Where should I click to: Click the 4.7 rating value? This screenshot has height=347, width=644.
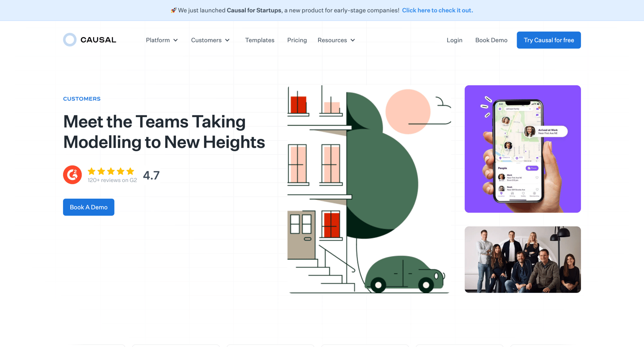point(151,175)
